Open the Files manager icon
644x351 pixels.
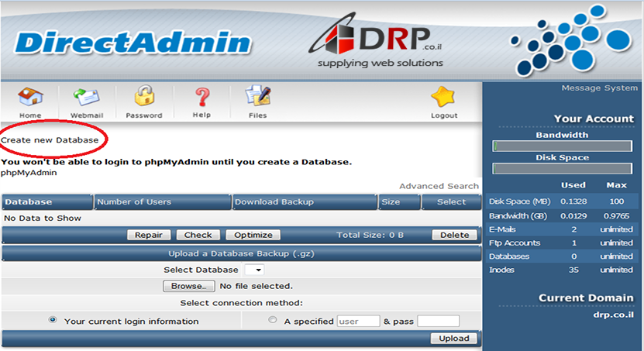pos(257,98)
